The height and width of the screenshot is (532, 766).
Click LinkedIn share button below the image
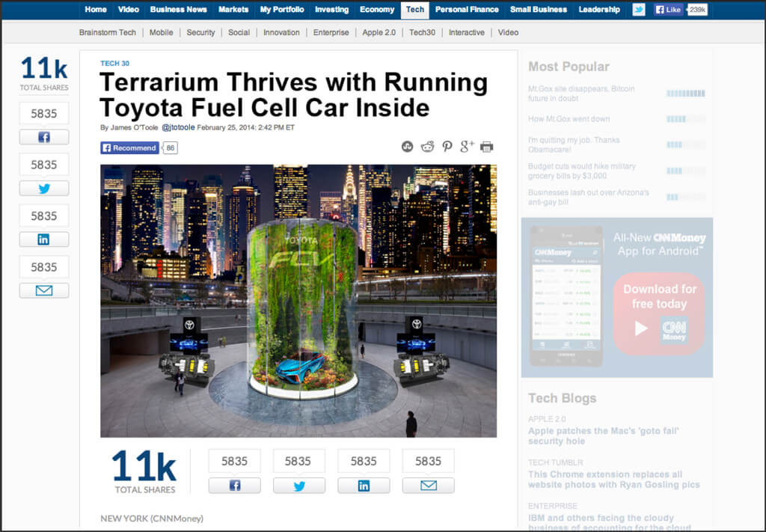364,486
